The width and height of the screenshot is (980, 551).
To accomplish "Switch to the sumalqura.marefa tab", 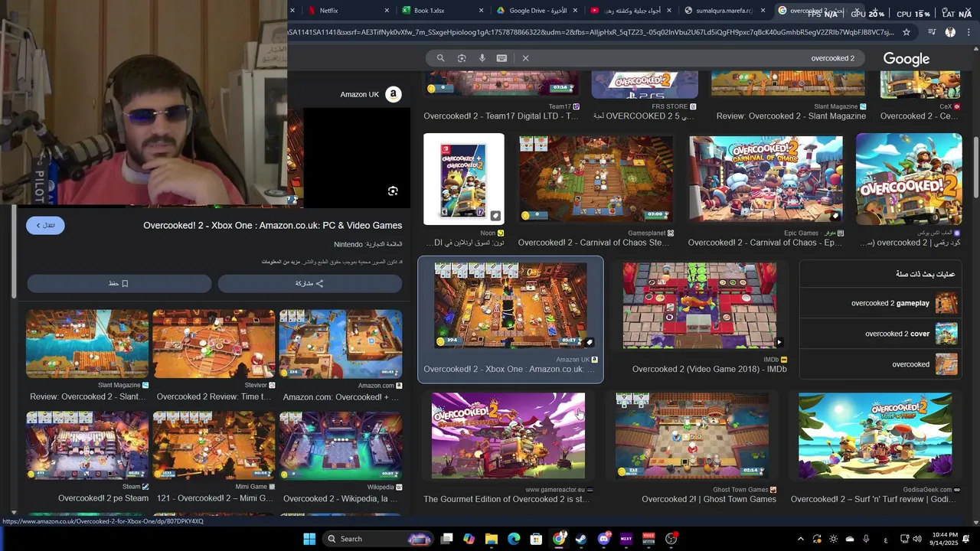I will (x=724, y=11).
